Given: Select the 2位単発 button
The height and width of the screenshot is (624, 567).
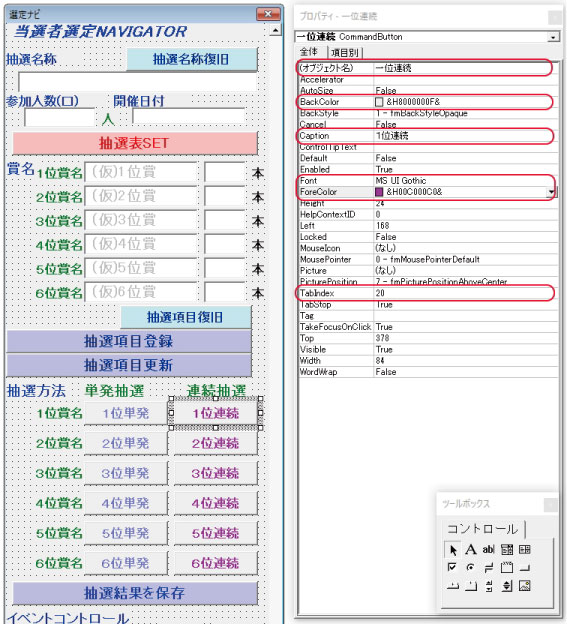Looking at the screenshot, I should [126, 443].
